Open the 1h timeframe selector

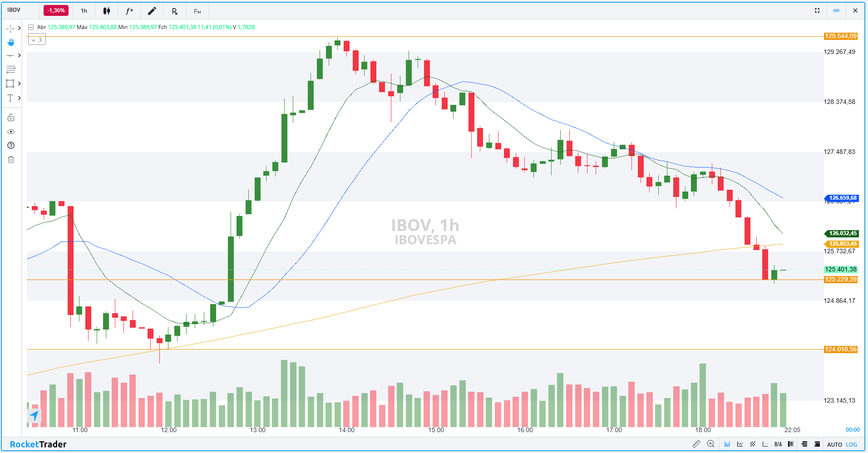pyautogui.click(x=84, y=11)
